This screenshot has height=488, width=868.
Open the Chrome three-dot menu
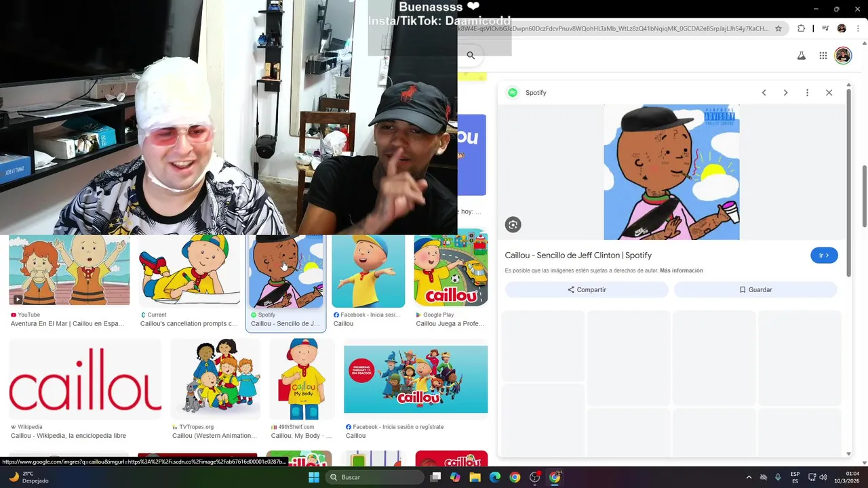[858, 28]
